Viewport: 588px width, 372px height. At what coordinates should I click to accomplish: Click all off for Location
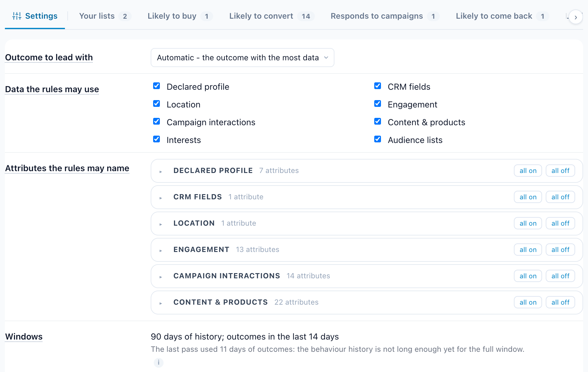(x=560, y=223)
